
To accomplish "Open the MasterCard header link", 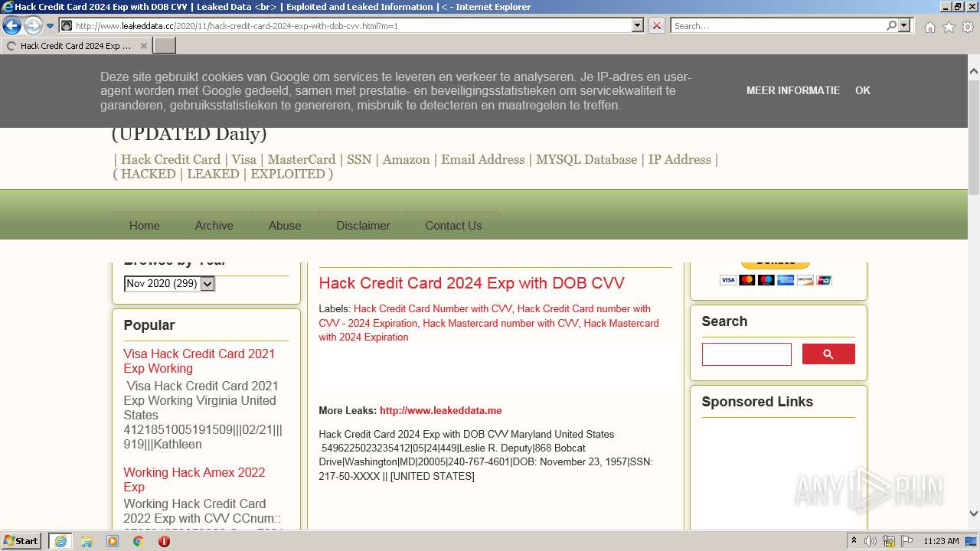I will pyautogui.click(x=302, y=159).
